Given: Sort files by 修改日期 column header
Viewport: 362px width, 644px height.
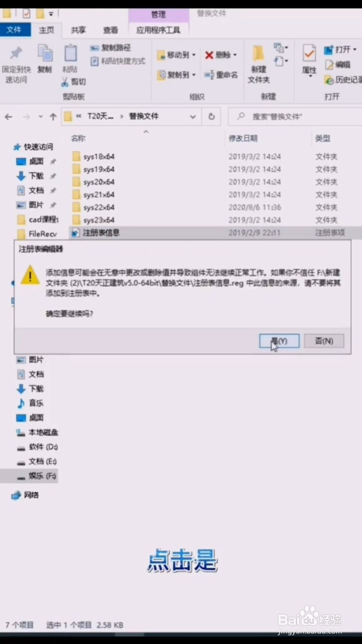Looking at the screenshot, I should [243, 138].
